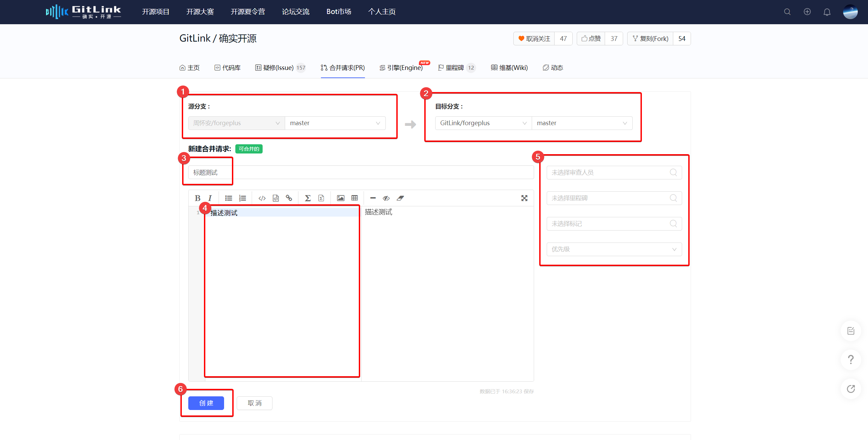Open the notifications bell
Screen dimensions: 868x440
click(x=827, y=12)
